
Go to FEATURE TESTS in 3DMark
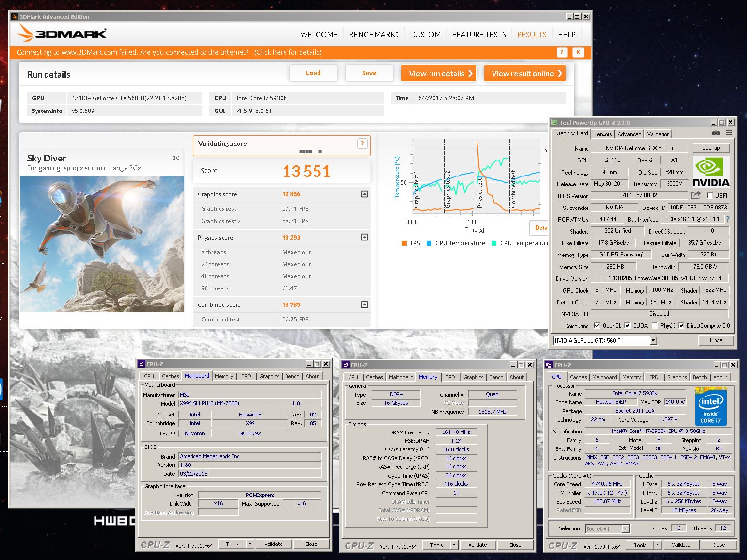[x=479, y=35]
